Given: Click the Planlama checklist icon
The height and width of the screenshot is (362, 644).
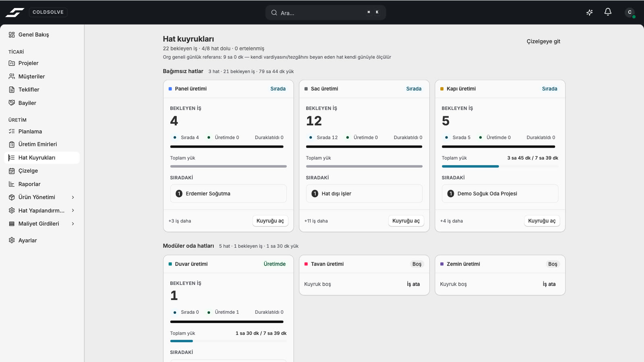Looking at the screenshot, I should (x=12, y=132).
